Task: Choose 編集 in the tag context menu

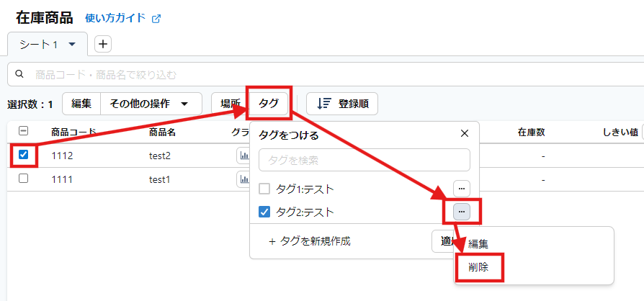Action: click(478, 244)
